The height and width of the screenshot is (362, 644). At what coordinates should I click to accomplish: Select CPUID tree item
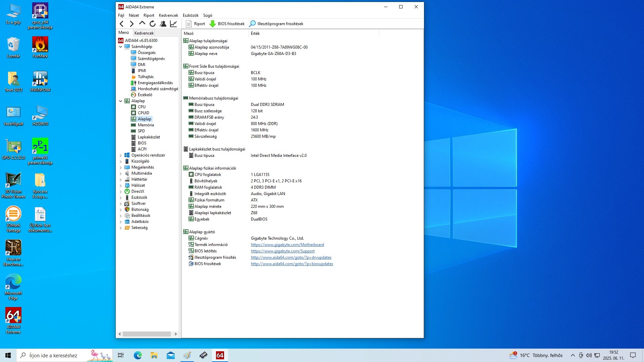143,113
